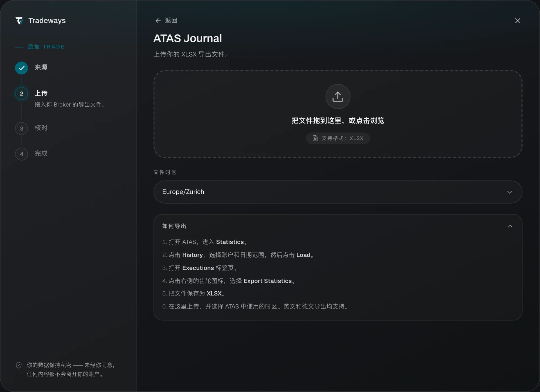
Task: Click instruction step 3 about Executions tab
Action: click(200, 268)
